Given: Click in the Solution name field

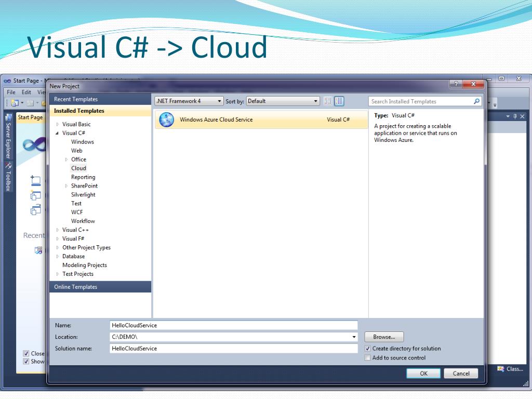Looking at the screenshot, I should [234, 349].
